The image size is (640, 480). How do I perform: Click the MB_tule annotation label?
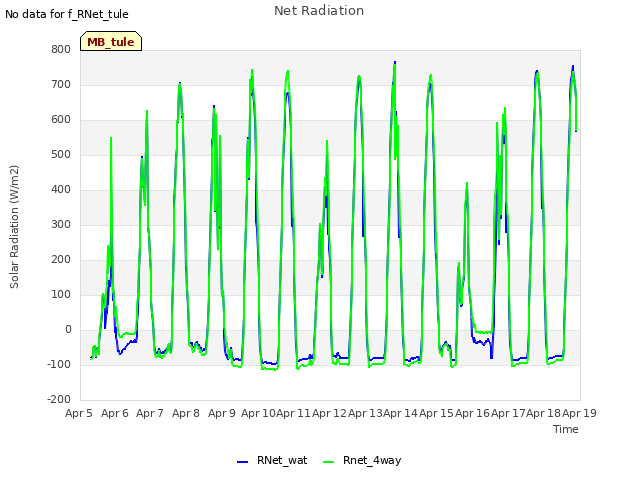(x=111, y=42)
